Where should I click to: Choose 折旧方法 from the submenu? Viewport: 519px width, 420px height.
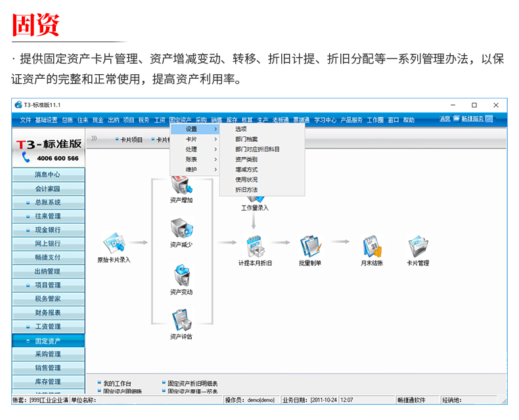point(246,190)
